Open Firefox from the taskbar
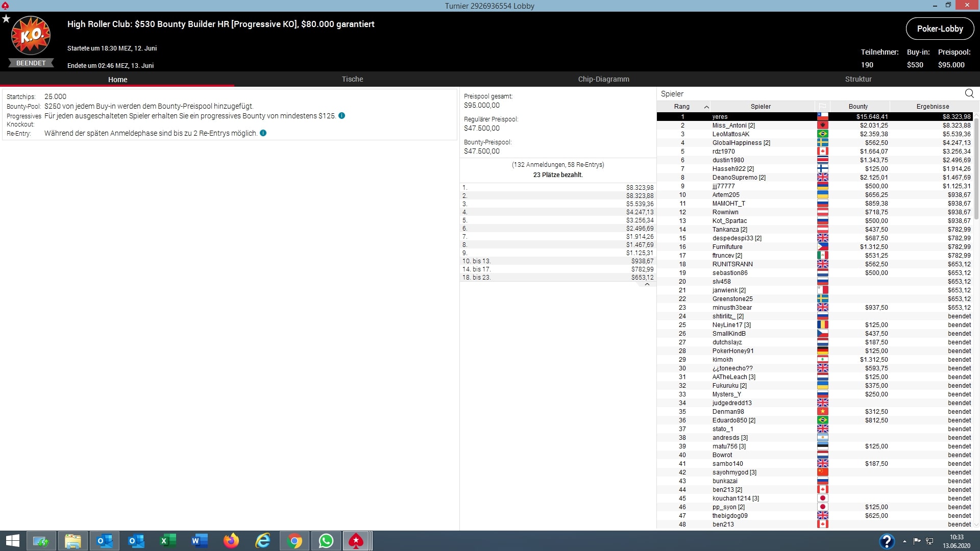 pyautogui.click(x=231, y=541)
